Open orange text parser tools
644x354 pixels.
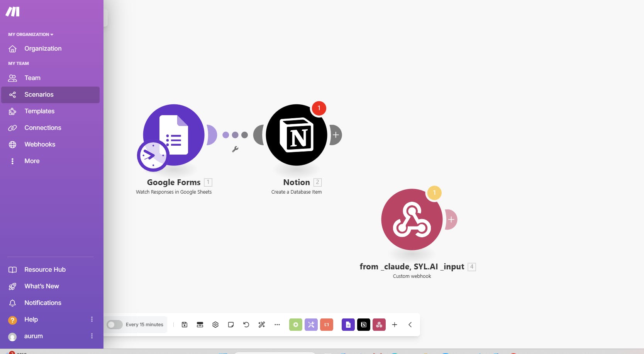pyautogui.click(x=327, y=325)
